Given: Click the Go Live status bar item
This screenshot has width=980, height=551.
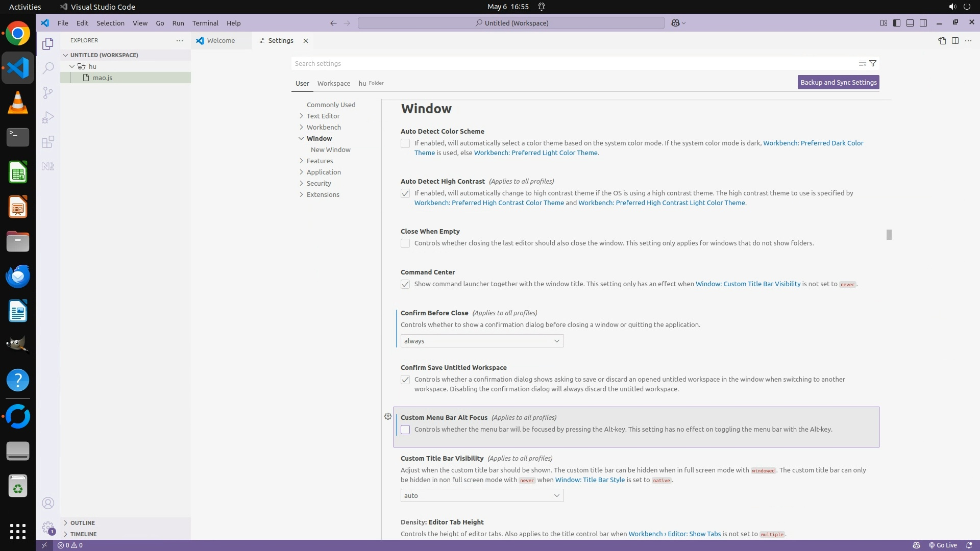Looking at the screenshot, I should pyautogui.click(x=943, y=545).
